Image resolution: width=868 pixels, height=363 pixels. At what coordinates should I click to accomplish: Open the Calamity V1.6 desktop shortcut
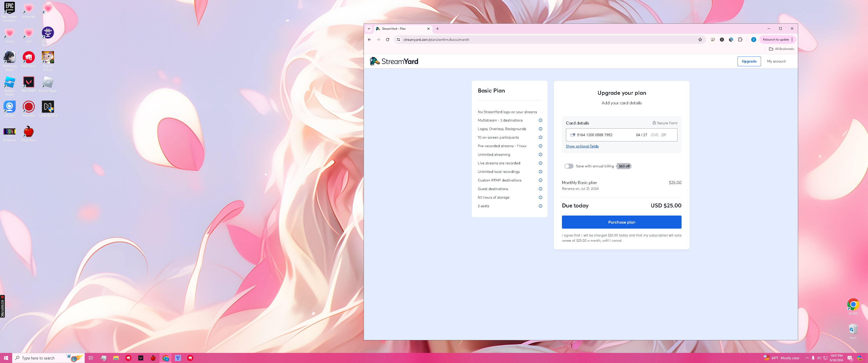[x=48, y=109]
